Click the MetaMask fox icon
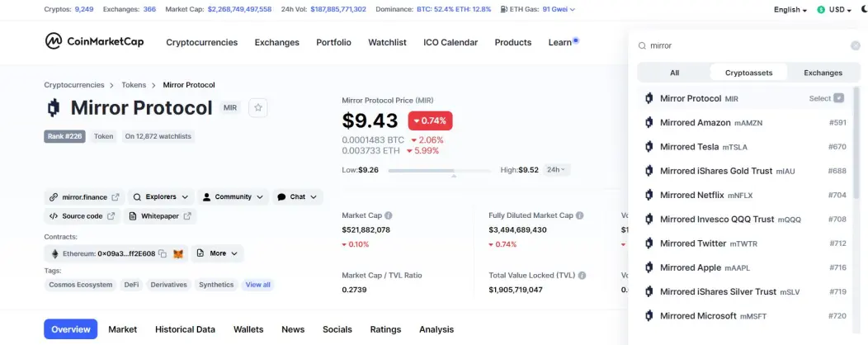Screen dimensions: 868x345 click(178, 253)
